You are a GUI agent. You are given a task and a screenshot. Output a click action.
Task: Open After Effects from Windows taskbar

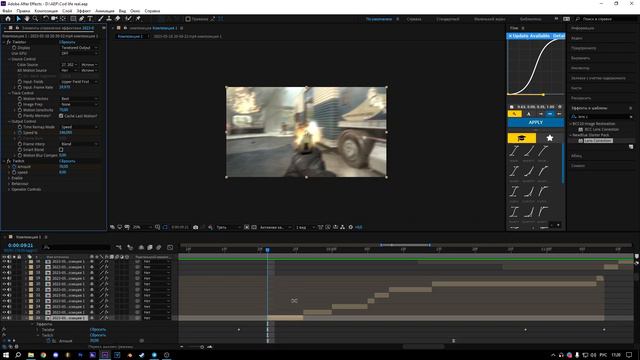pos(105,355)
